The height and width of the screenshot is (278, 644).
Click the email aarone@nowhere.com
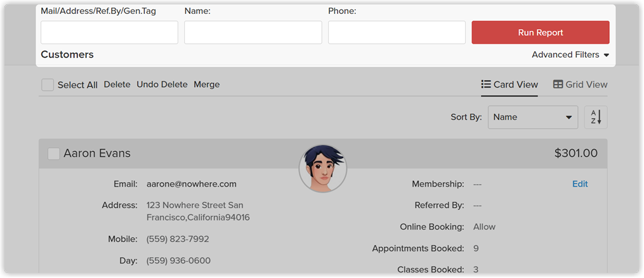[x=192, y=184]
